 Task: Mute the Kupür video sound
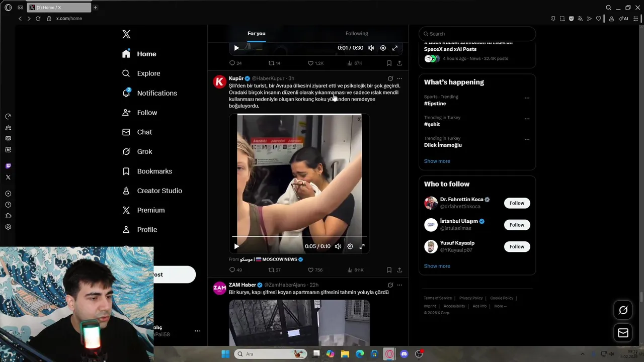point(338,246)
